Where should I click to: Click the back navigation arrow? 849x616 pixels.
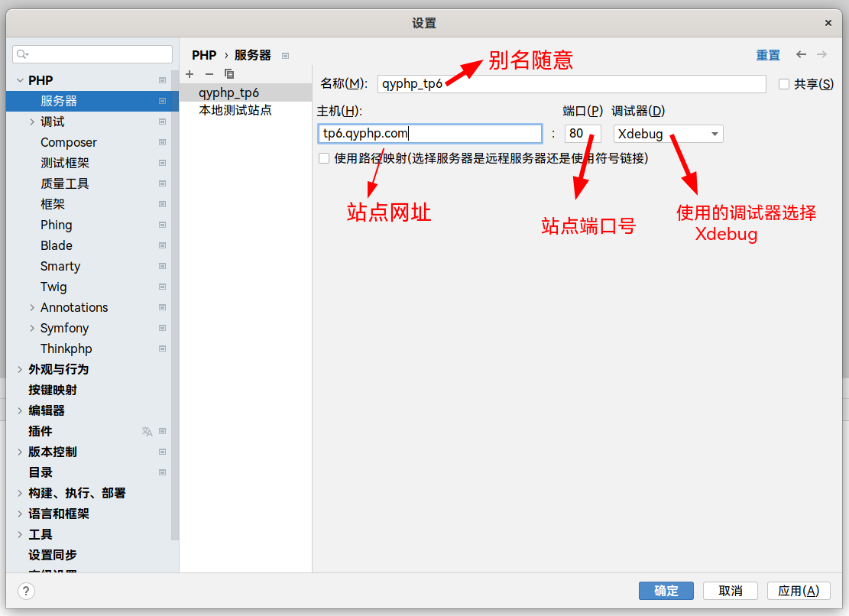[801, 54]
